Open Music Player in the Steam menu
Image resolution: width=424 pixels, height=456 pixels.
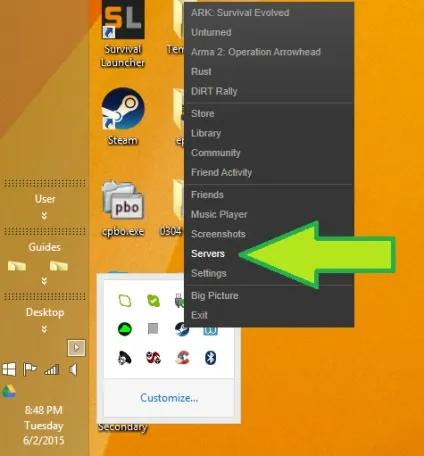[x=269, y=215]
